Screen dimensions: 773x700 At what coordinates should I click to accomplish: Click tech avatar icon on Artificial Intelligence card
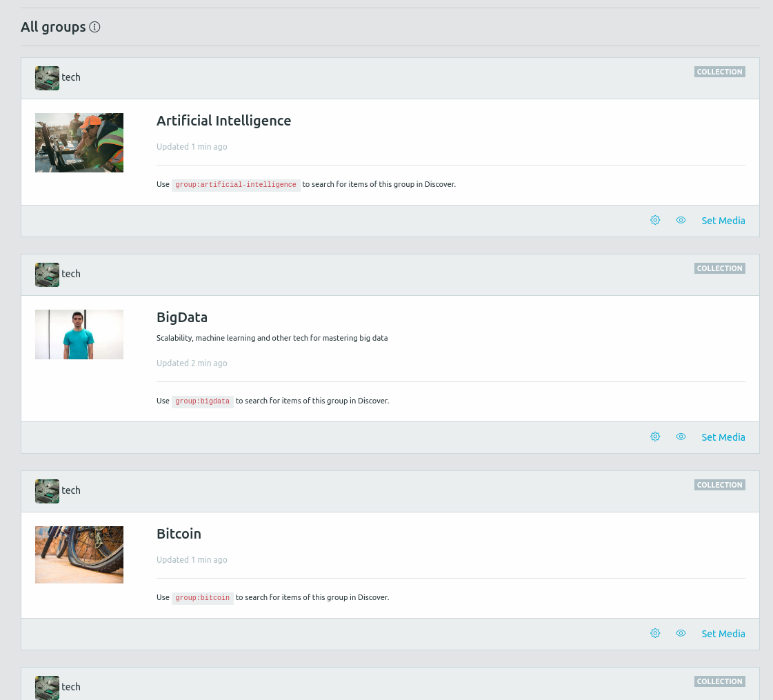tap(47, 78)
